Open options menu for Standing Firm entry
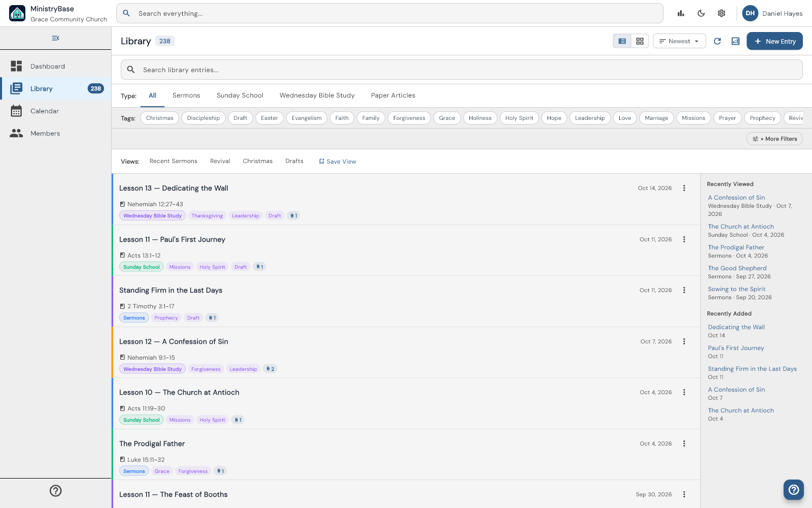This screenshot has height=508, width=812. click(684, 290)
